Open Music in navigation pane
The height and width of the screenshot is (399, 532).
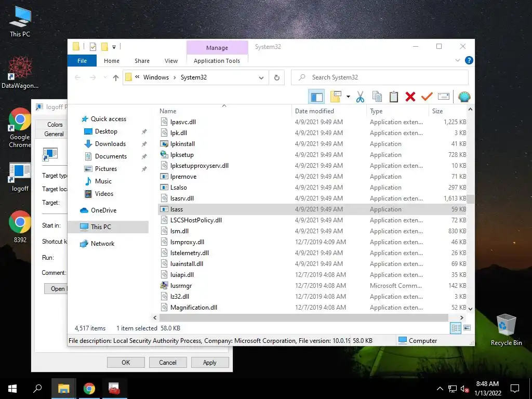pos(103,181)
